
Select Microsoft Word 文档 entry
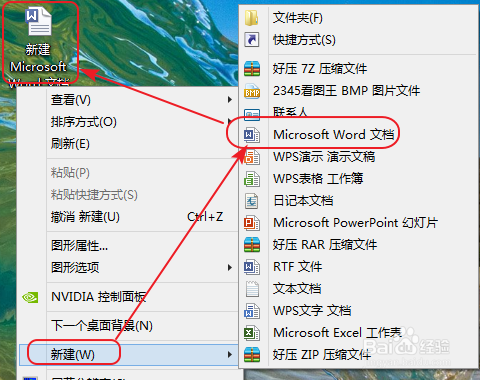[x=359, y=135]
